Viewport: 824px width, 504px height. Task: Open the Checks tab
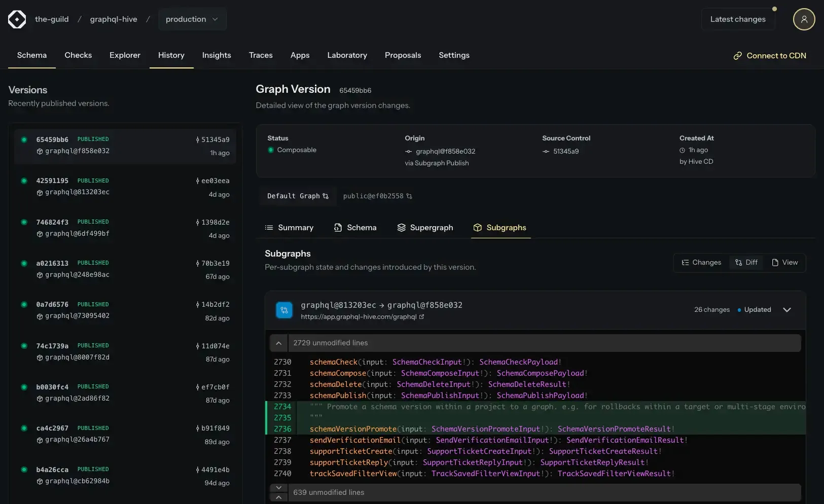click(x=78, y=55)
